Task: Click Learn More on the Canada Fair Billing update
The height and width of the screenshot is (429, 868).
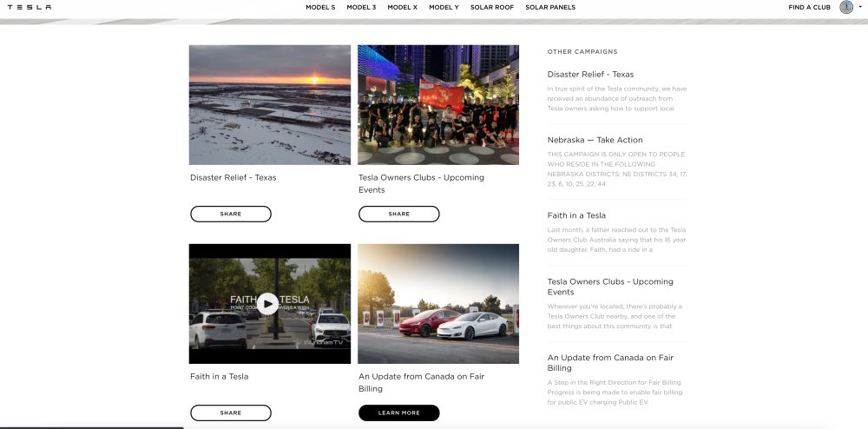Action: (x=399, y=412)
